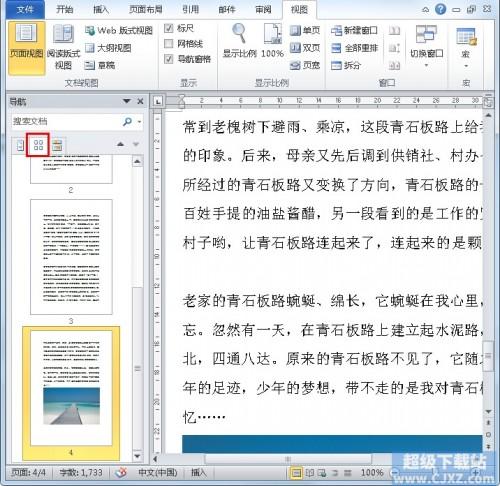
Task: Browse pages thumbnails tab in navigation pane
Action: coord(38,145)
